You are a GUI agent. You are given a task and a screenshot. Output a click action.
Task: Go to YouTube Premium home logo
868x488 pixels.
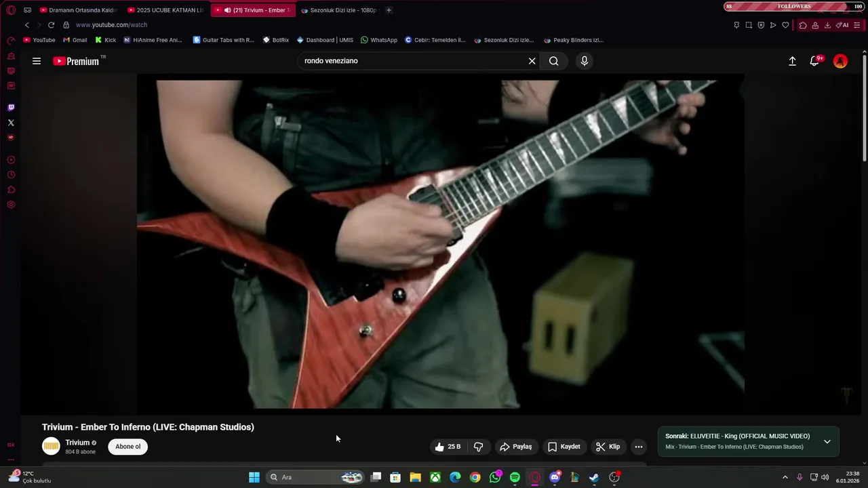(x=77, y=61)
